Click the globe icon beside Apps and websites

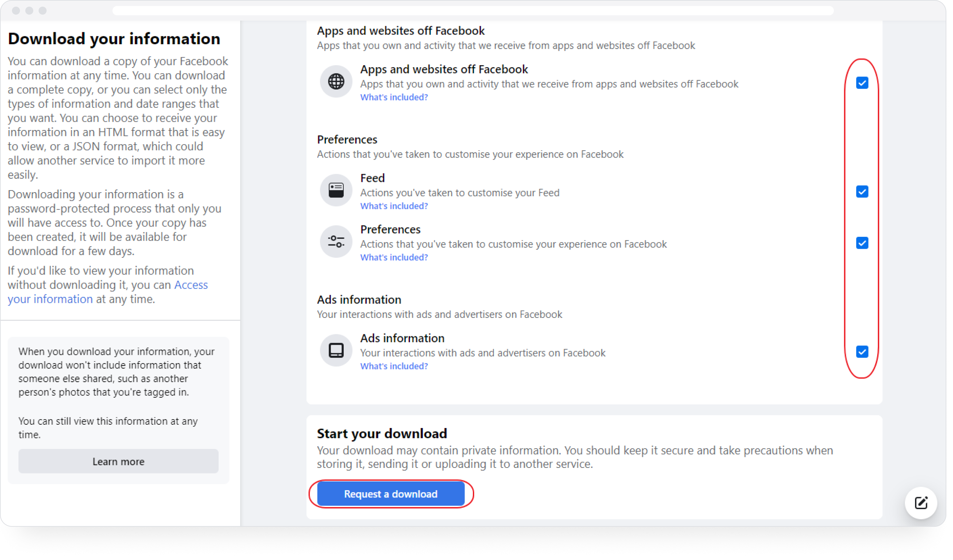(x=336, y=81)
